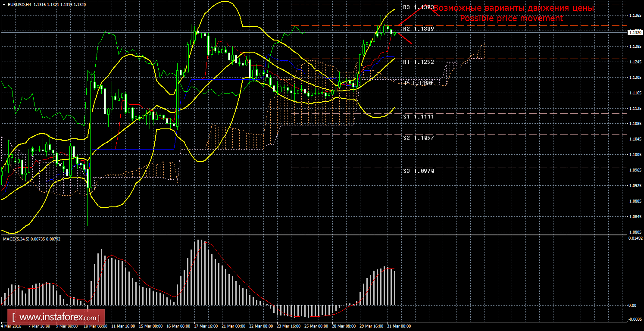Select the S2 1.1057 support label
644x331 pixels.
[x=418, y=137]
